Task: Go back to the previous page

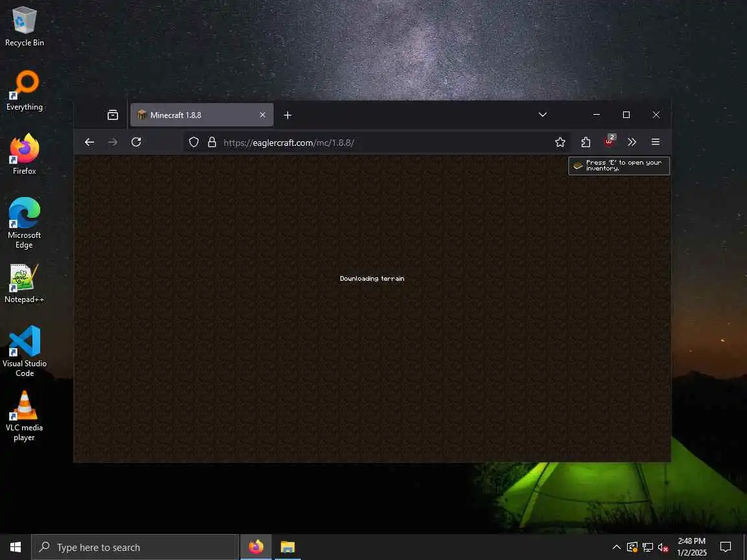Action: coord(89,142)
